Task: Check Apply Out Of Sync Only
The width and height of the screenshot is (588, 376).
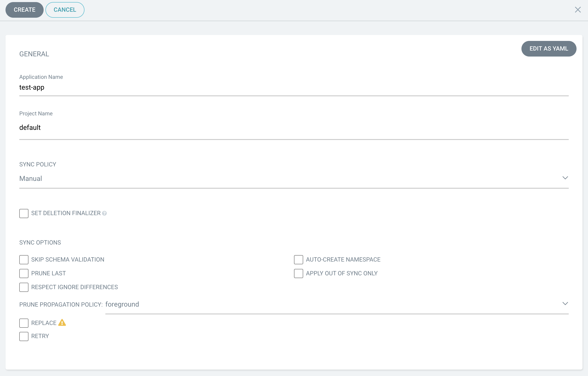Action: [x=298, y=273]
